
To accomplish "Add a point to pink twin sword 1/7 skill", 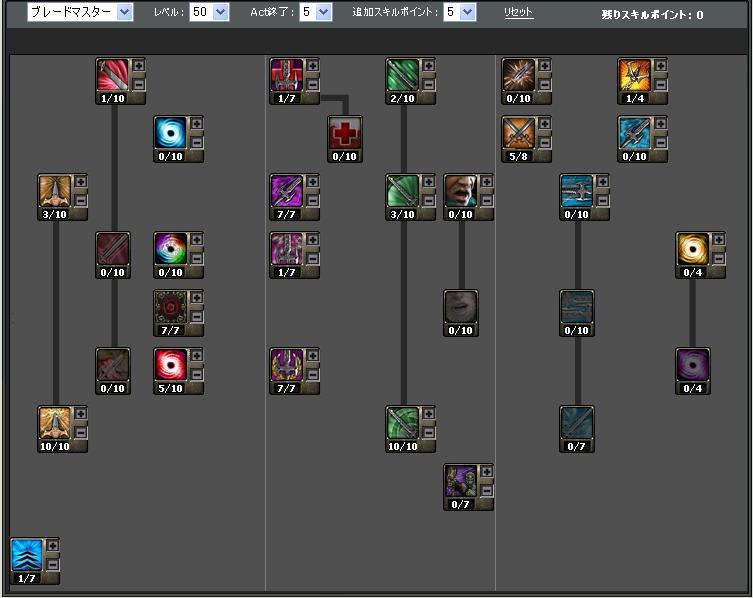I will coord(313,239).
